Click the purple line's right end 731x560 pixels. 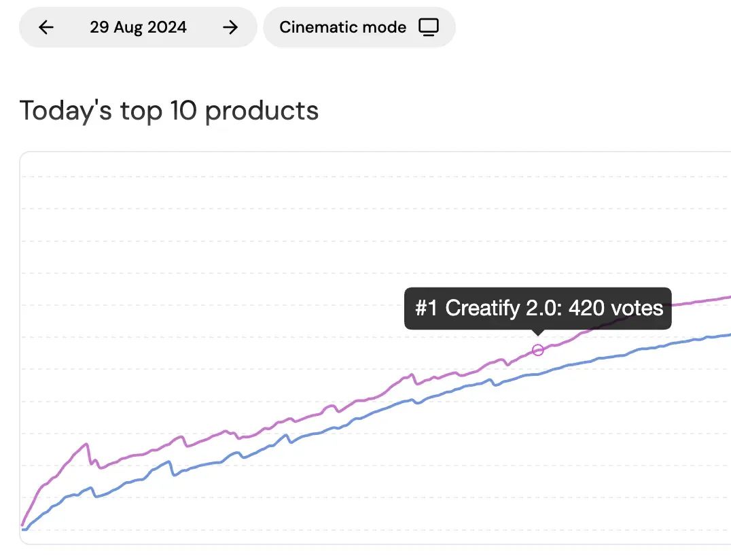coord(727,297)
